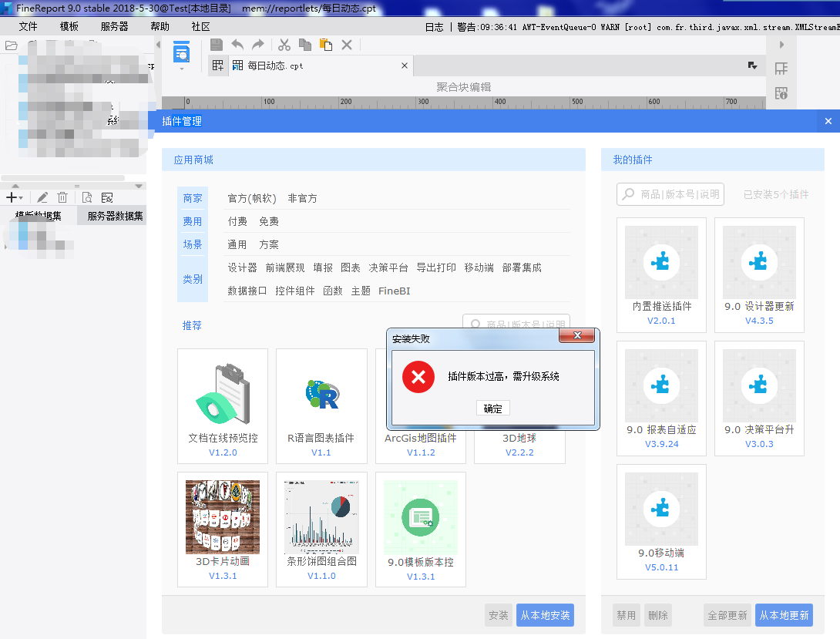Select the 移动端 category
Viewport: 840px width, 639px height.
(479, 267)
